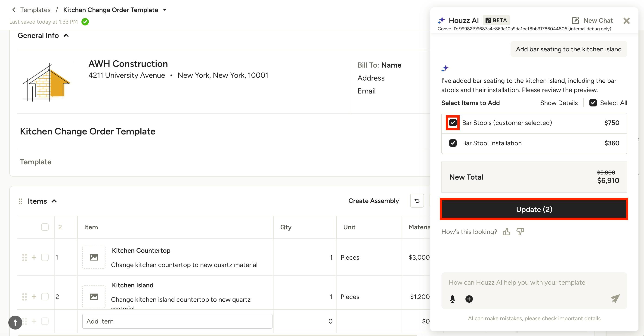
Task: Click the Add Item input field
Action: pyautogui.click(x=177, y=321)
